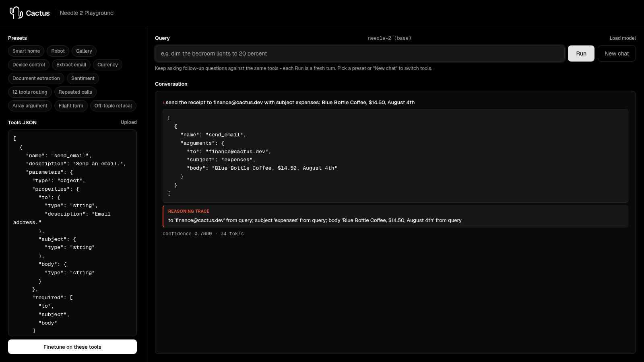The width and height of the screenshot is (644, 362).
Task: Select the Extract email preset
Action: pyautogui.click(x=71, y=65)
